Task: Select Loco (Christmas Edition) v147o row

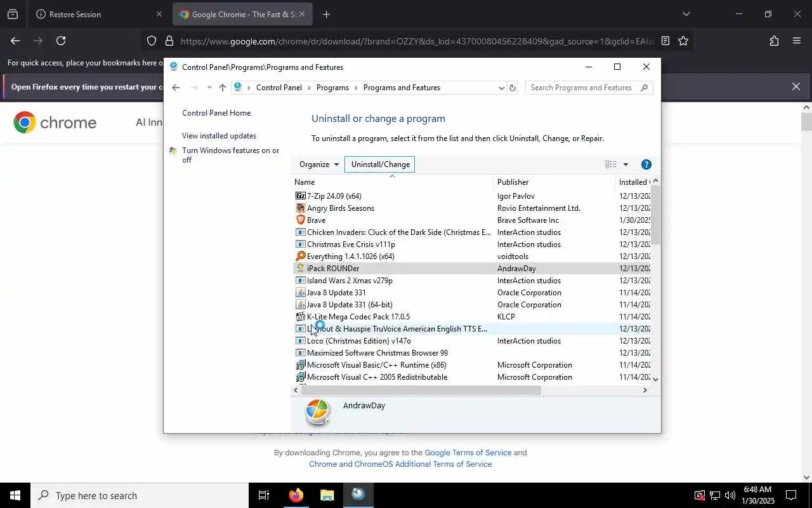Action: (471, 341)
